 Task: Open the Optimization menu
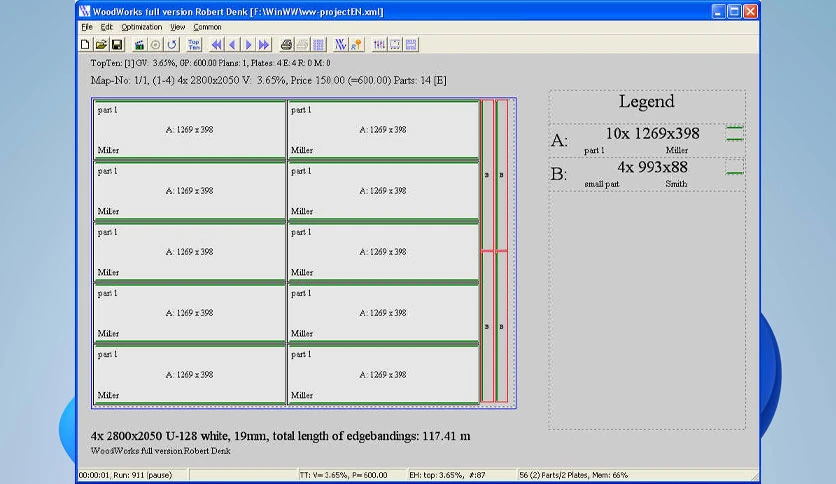coord(141,27)
